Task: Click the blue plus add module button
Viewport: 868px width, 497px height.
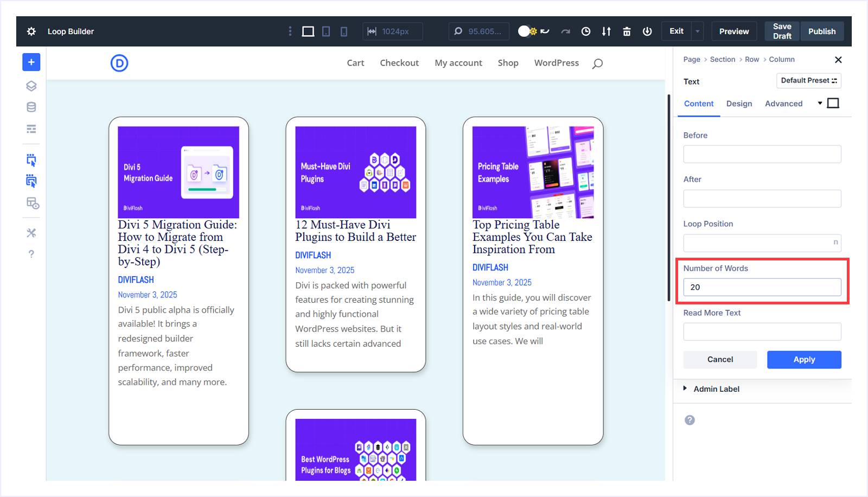Action: [31, 62]
